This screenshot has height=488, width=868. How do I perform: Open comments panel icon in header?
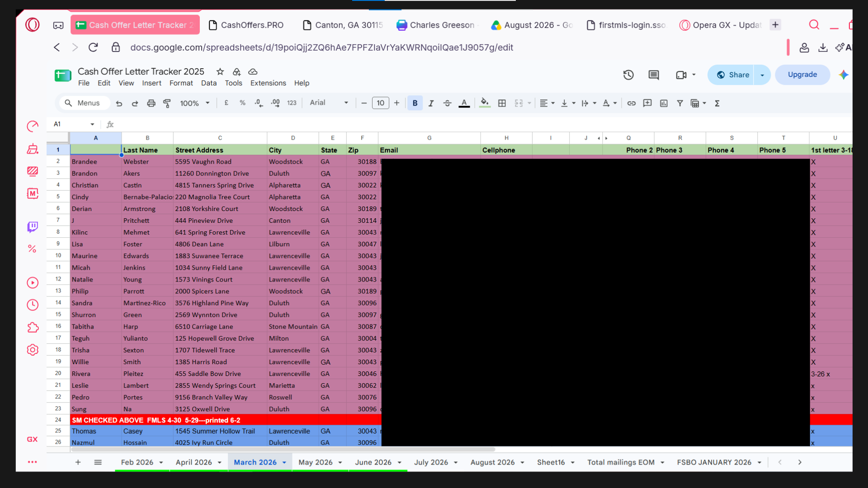click(654, 75)
